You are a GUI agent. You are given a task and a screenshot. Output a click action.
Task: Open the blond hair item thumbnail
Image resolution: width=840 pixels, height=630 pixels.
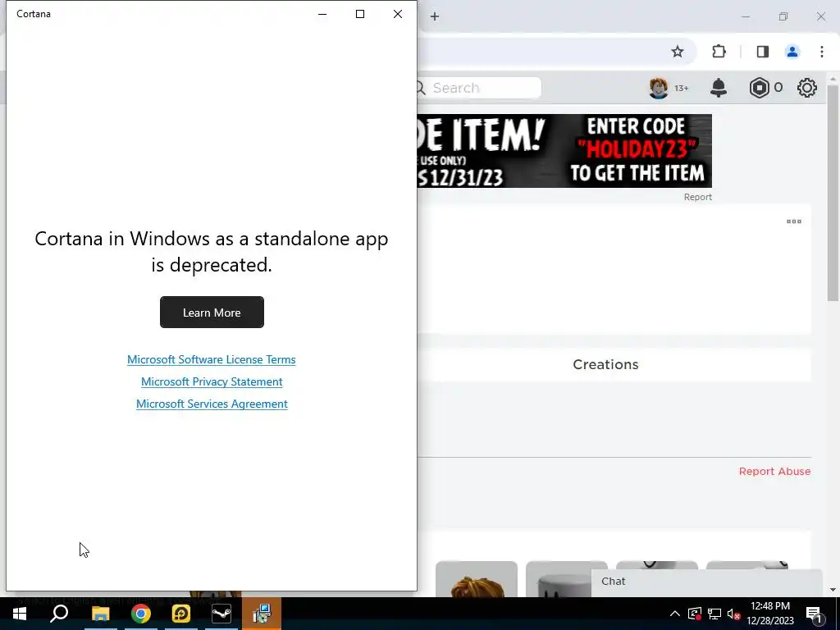477,579
